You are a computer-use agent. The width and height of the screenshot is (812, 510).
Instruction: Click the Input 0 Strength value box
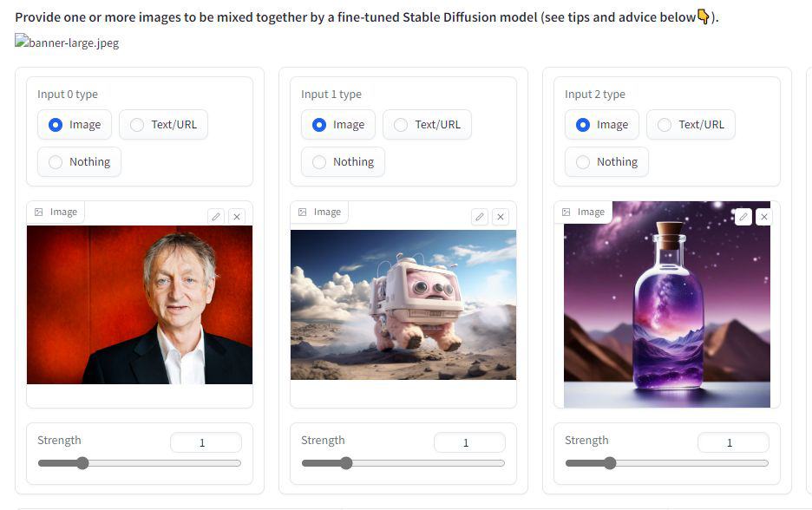[206, 442]
